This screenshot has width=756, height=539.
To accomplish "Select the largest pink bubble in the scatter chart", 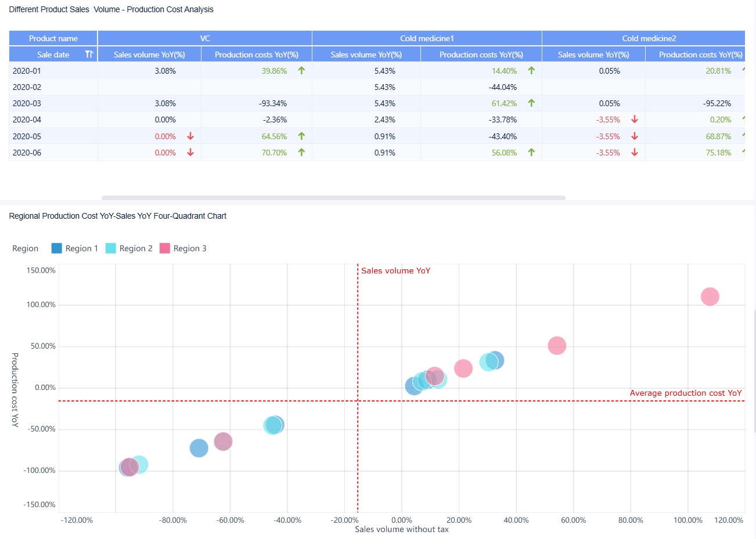I will tap(709, 296).
